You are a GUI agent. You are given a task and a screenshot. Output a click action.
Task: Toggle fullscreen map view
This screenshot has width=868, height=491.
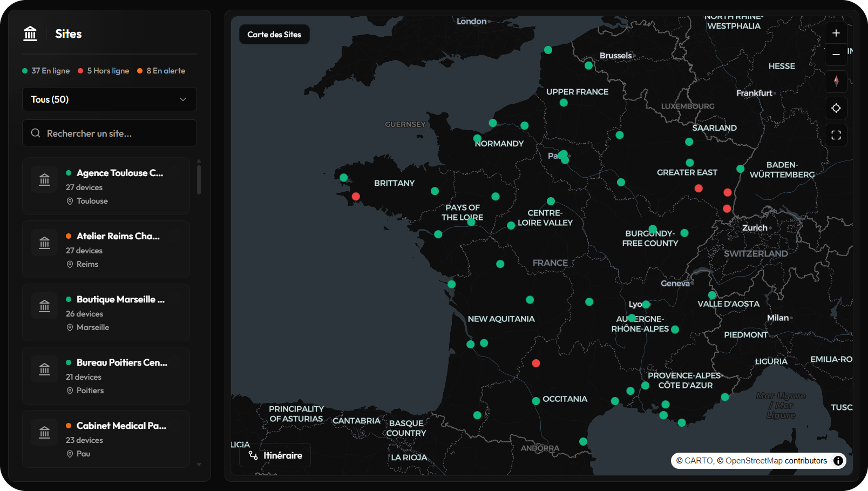point(836,135)
